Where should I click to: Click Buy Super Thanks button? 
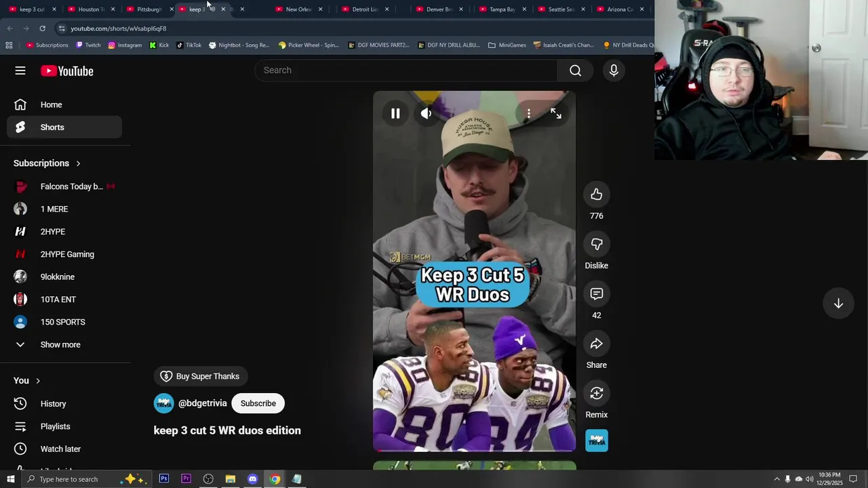point(200,376)
